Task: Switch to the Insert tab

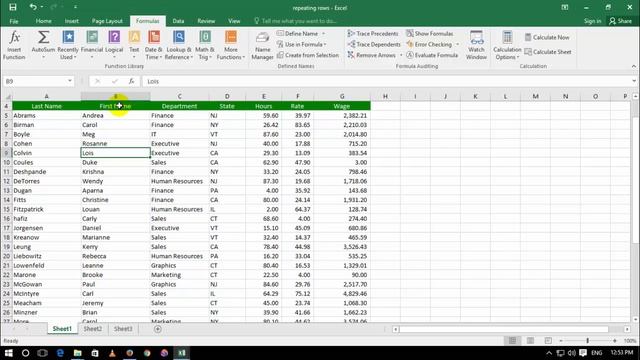Action: [71, 21]
